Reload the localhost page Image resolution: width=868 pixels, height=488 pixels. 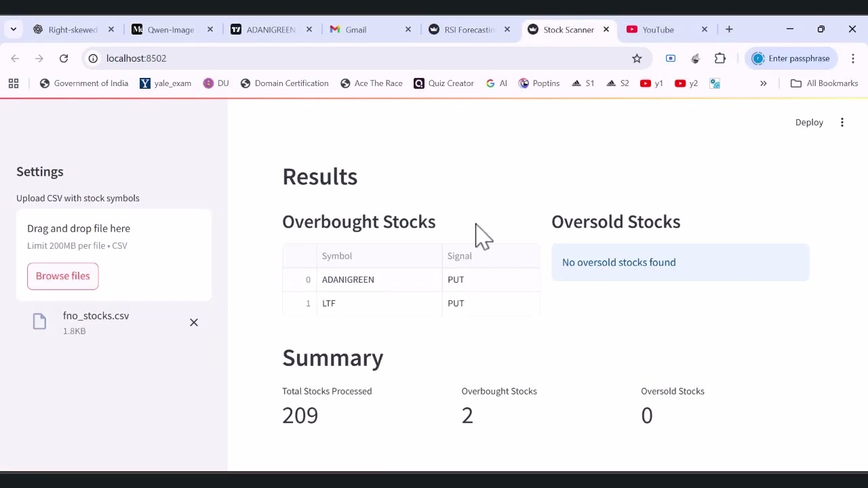(x=64, y=58)
